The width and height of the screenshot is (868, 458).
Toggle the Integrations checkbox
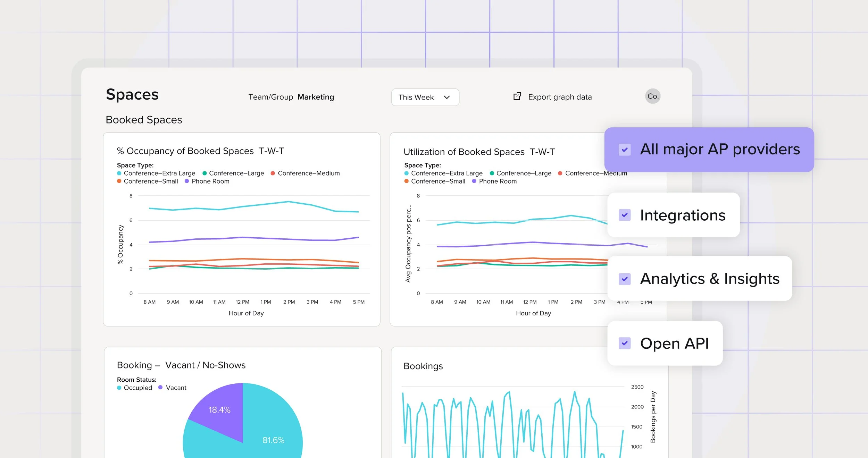(x=624, y=215)
